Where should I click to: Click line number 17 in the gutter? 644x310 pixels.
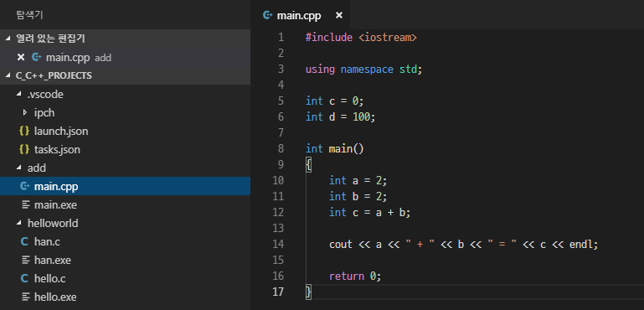[278, 292]
